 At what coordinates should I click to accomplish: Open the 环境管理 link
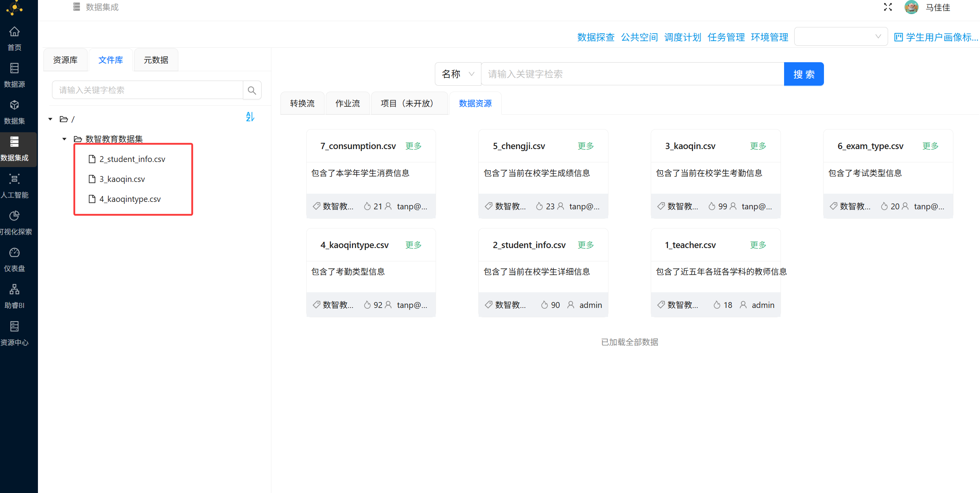(x=770, y=37)
